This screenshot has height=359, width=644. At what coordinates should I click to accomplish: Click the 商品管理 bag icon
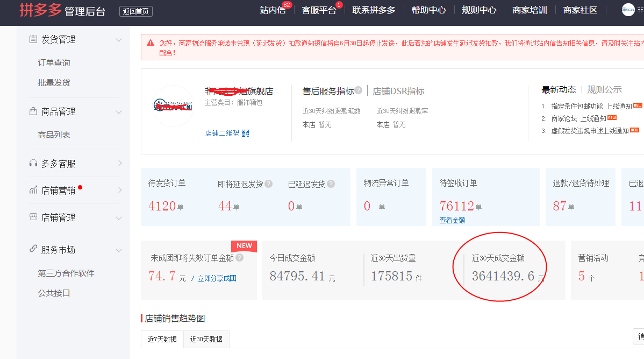[33, 111]
